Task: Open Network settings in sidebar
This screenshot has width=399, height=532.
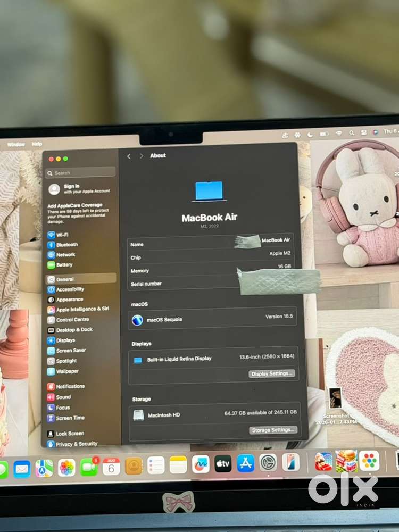Action: (61, 254)
